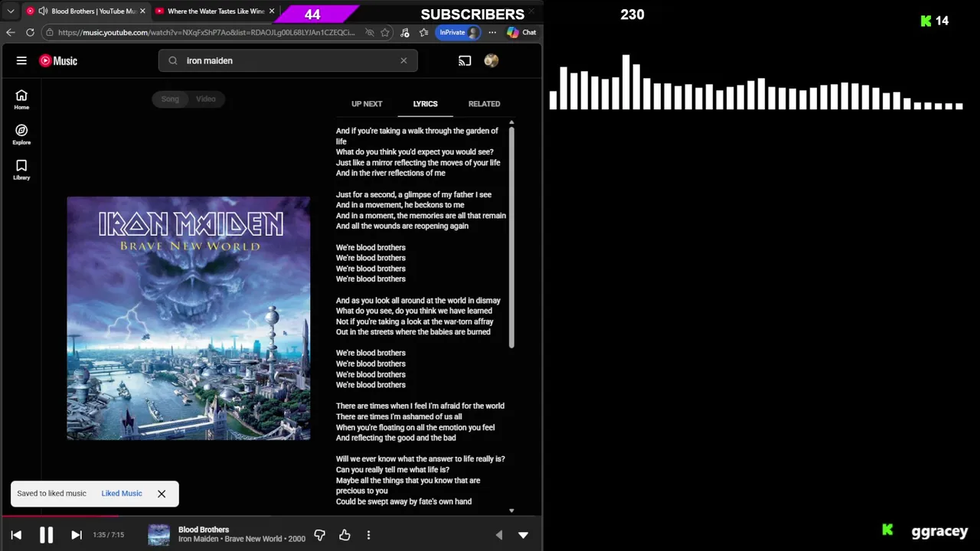980x551 pixels.
Task: Click the search magnifier icon
Action: [x=172, y=60]
